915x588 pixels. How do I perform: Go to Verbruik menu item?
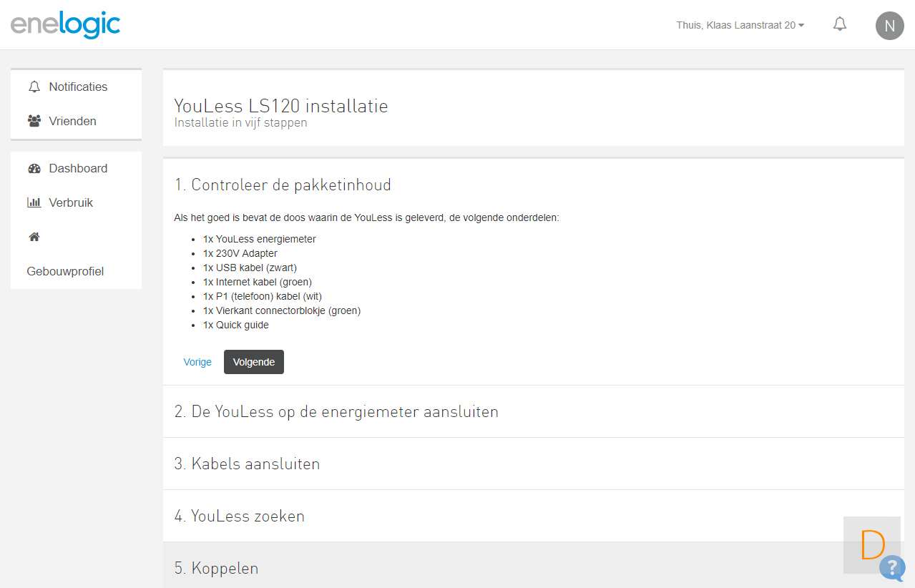71,203
